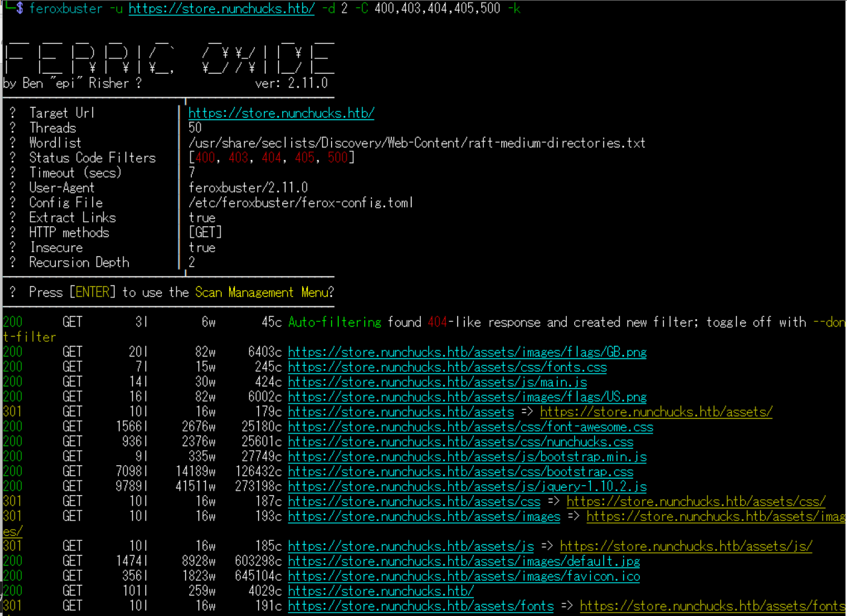Click the yellow assets/ redirect destination link
This screenshot has height=616, width=847.
pos(656,412)
